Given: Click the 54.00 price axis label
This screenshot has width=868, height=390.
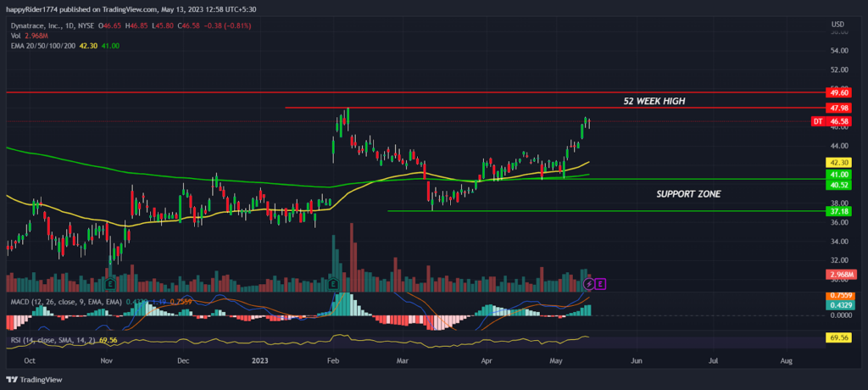Looking at the screenshot, I should click(x=840, y=51).
